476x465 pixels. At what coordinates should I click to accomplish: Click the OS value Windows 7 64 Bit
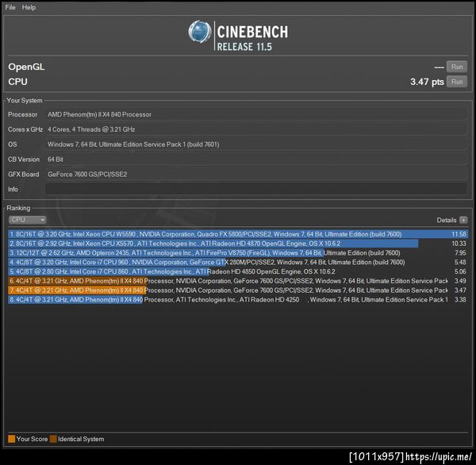(133, 144)
